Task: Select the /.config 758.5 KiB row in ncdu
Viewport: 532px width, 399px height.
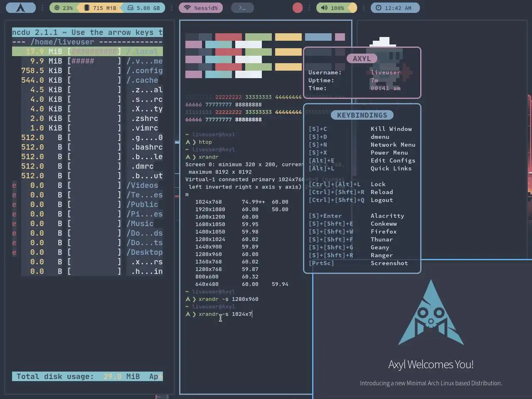Action: [87, 71]
